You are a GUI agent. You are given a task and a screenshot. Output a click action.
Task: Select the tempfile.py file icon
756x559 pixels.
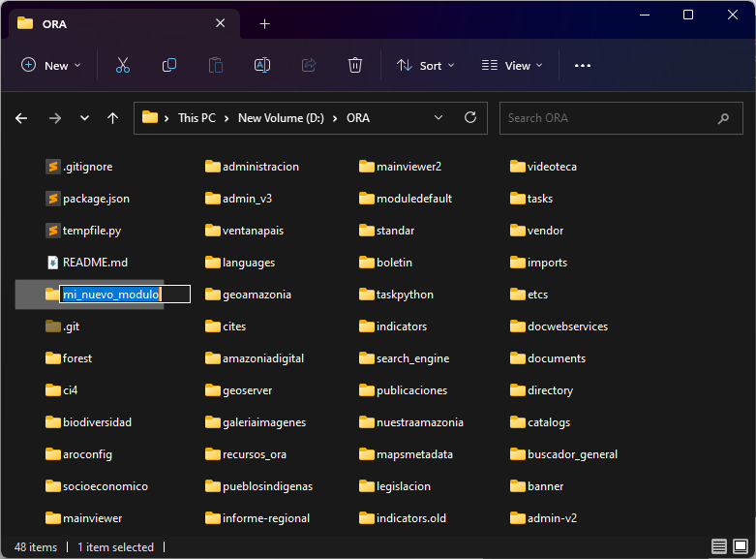[x=53, y=231]
